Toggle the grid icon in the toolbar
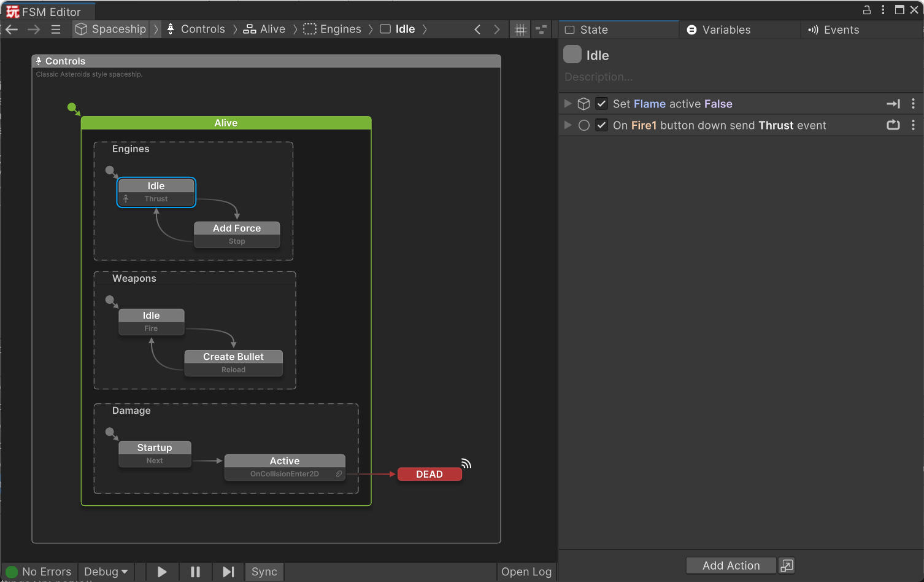924x582 pixels. pos(520,29)
